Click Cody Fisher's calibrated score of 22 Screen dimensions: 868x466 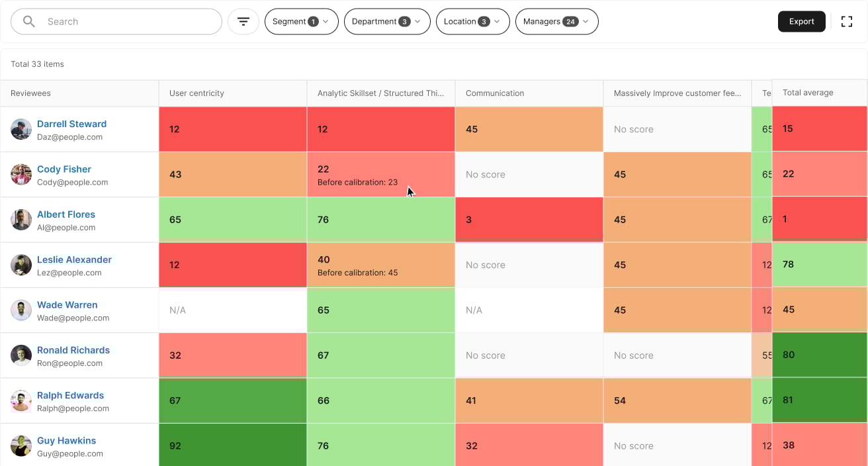point(380,174)
